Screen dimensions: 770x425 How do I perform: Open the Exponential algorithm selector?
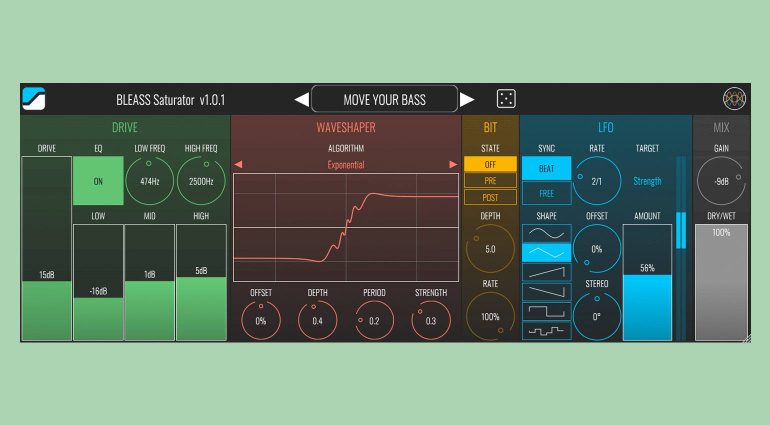point(346,165)
